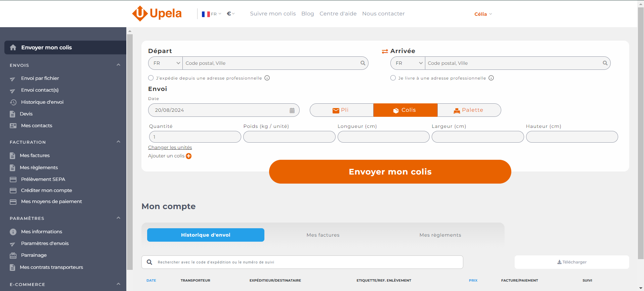Choose the Pli shipment type
The width and height of the screenshot is (644, 291).
coord(341,110)
